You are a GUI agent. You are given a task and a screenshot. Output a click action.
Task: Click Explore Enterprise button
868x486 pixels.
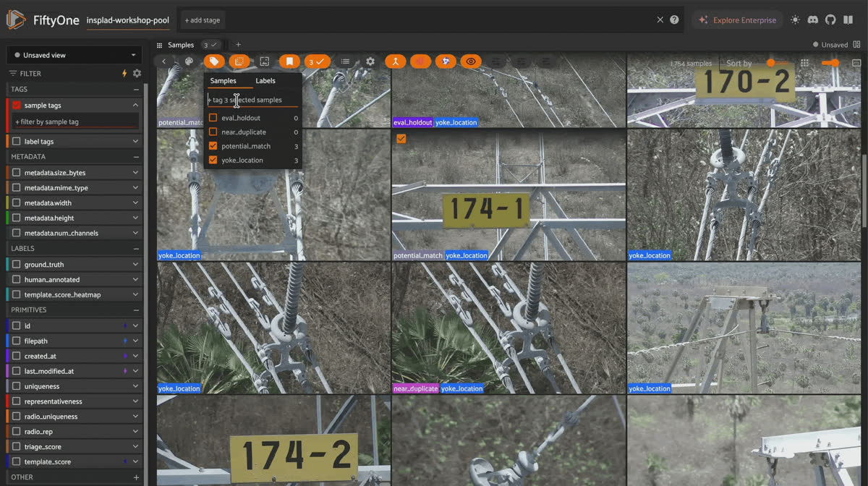click(x=737, y=20)
